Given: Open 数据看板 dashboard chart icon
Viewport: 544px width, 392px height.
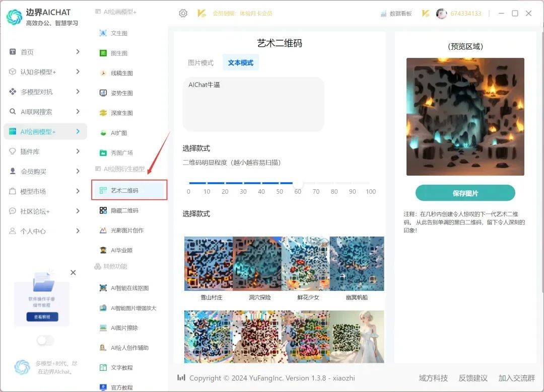Looking at the screenshot, I should (384, 14).
